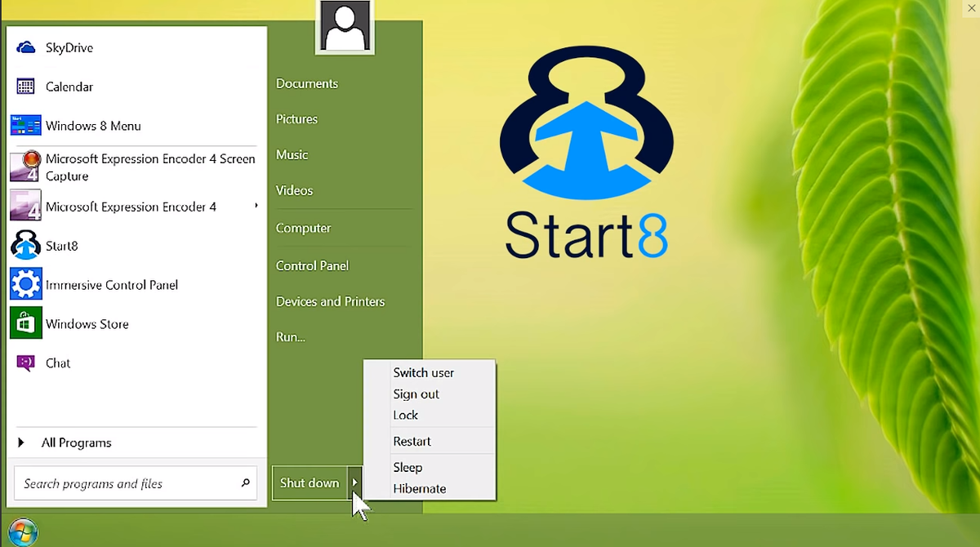Click the search magnifier icon
The image size is (980, 547).
pyautogui.click(x=245, y=483)
